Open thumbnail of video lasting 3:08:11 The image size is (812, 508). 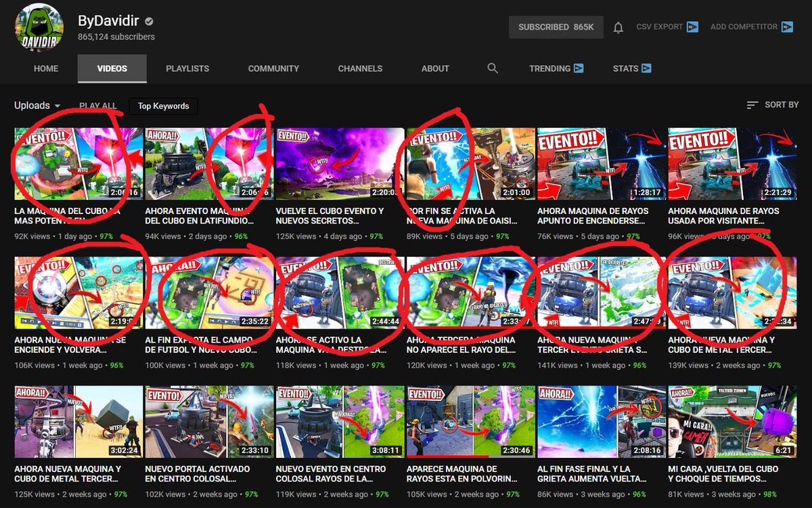340,421
